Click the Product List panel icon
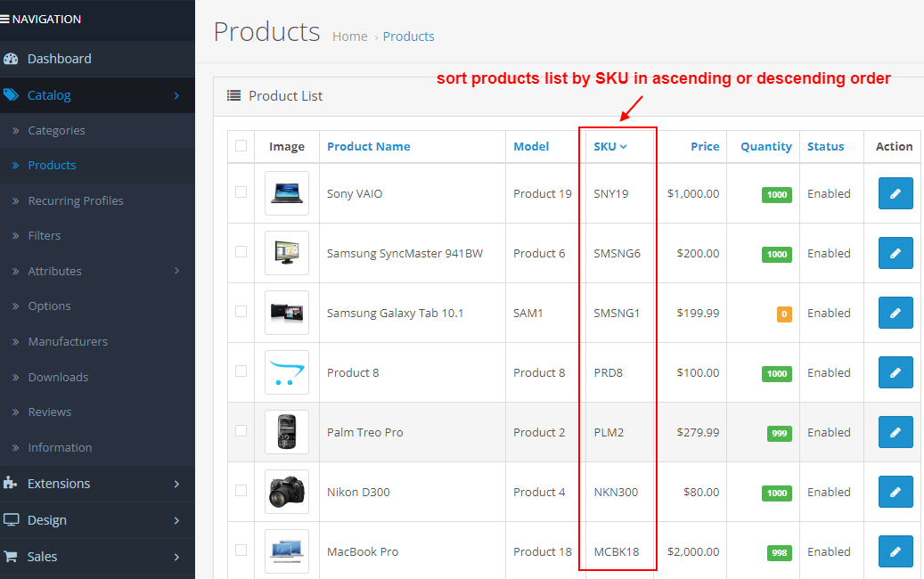Image resolution: width=924 pixels, height=579 pixels. [x=233, y=95]
